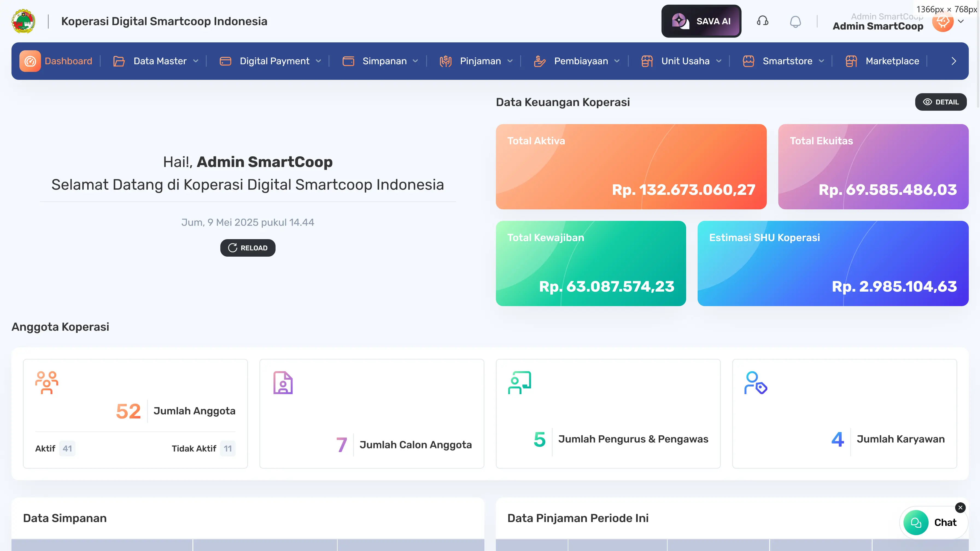980x551 pixels.
Task: Click the Koperasi logo emblem
Action: pyautogui.click(x=23, y=21)
